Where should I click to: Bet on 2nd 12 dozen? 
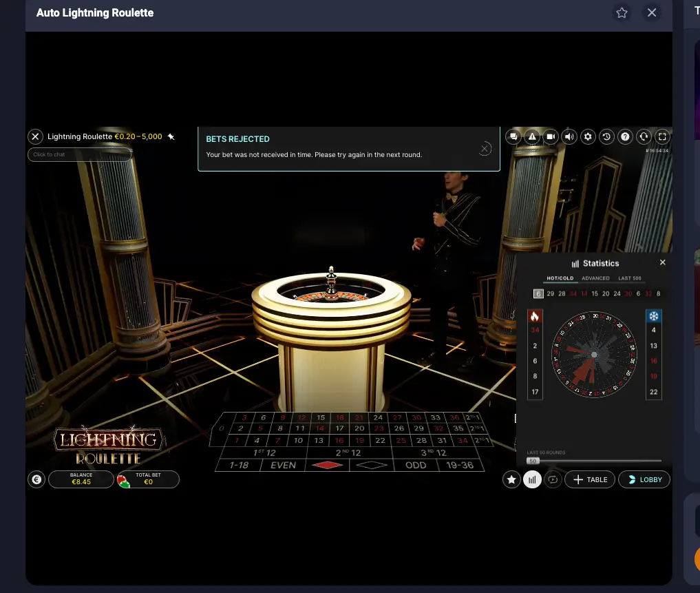(x=348, y=452)
